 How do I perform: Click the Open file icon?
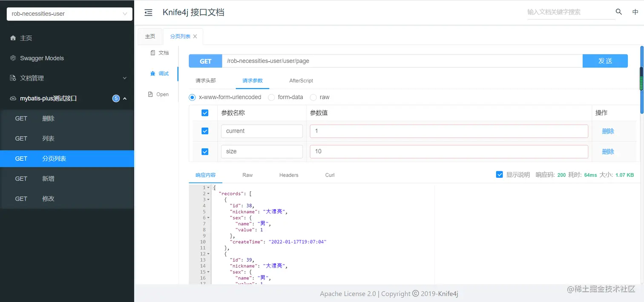point(150,94)
